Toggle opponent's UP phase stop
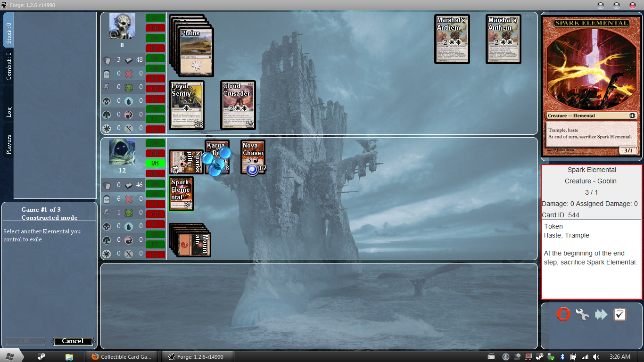The height and width of the screenshot is (362, 644). 155,17
